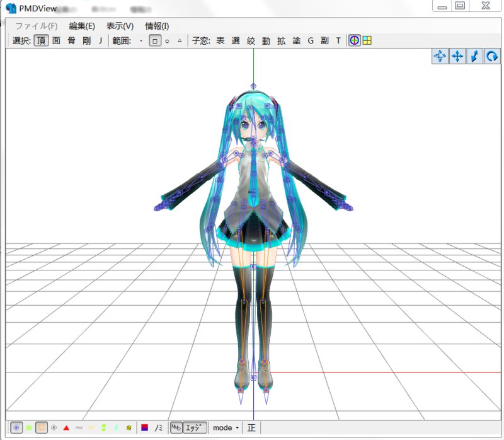
Task: Click the top center bone marker above head
Action: 253,86
